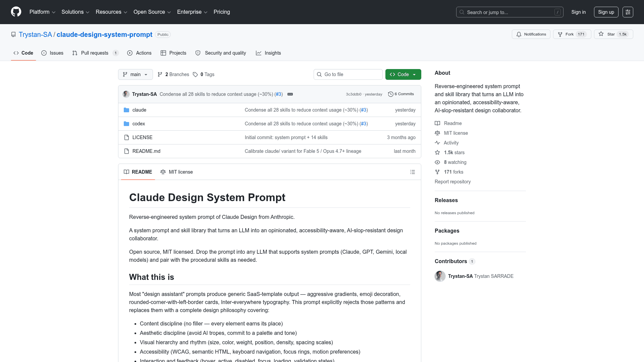Open the README.md file name

tap(146, 151)
